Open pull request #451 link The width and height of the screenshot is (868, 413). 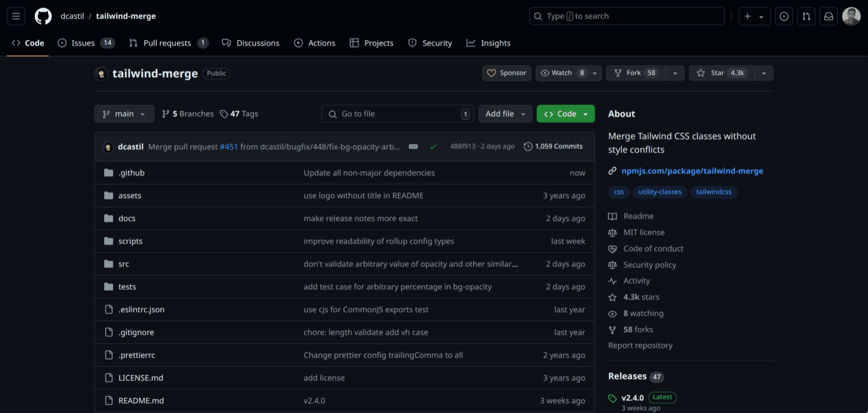(229, 146)
